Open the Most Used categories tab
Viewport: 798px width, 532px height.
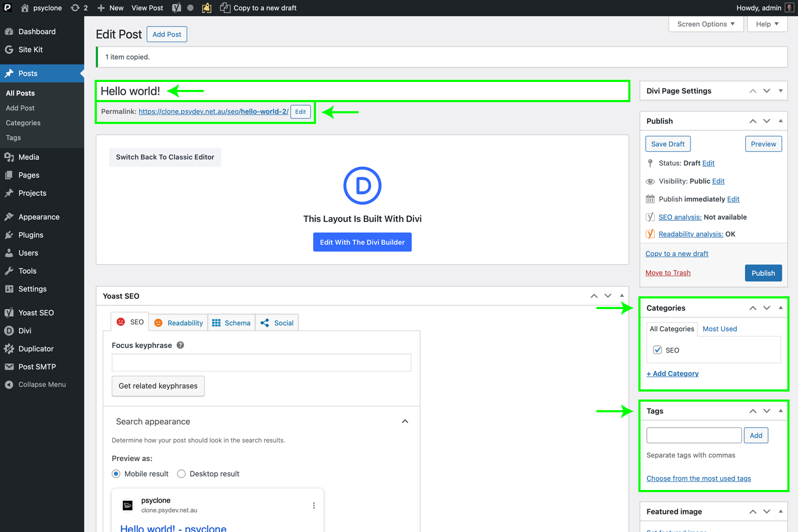tap(719, 329)
